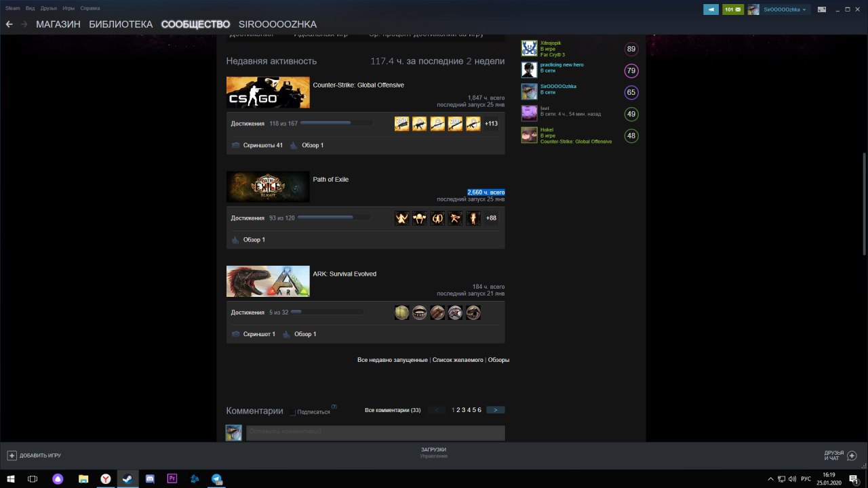Open third Path of Exile achievement icon

(x=437, y=218)
